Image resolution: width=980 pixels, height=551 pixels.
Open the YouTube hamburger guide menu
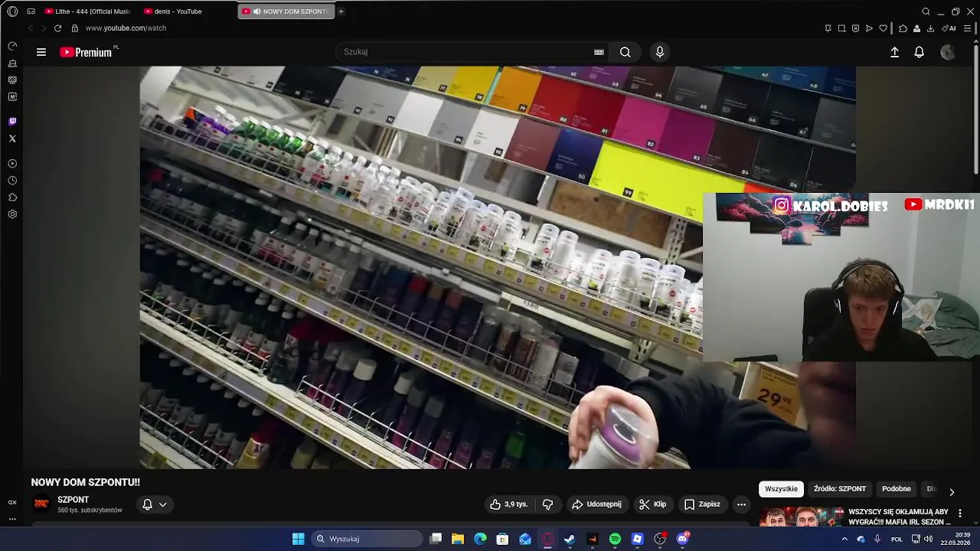pos(41,52)
